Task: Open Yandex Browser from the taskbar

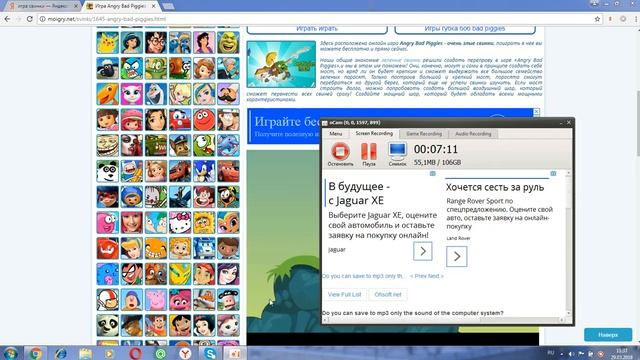Action: click(x=185, y=353)
